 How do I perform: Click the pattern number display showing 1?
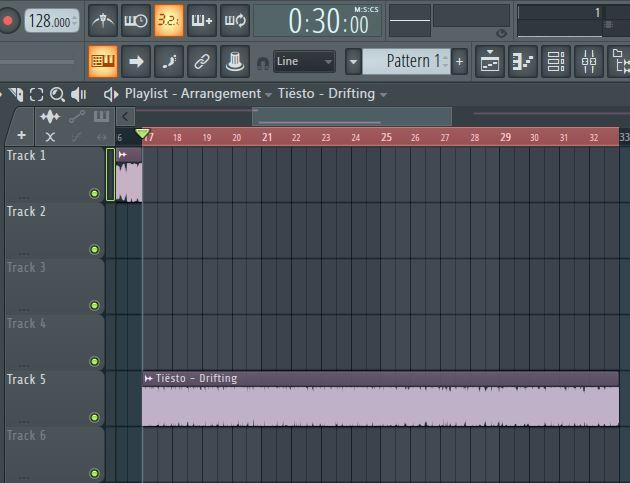click(x=597, y=13)
